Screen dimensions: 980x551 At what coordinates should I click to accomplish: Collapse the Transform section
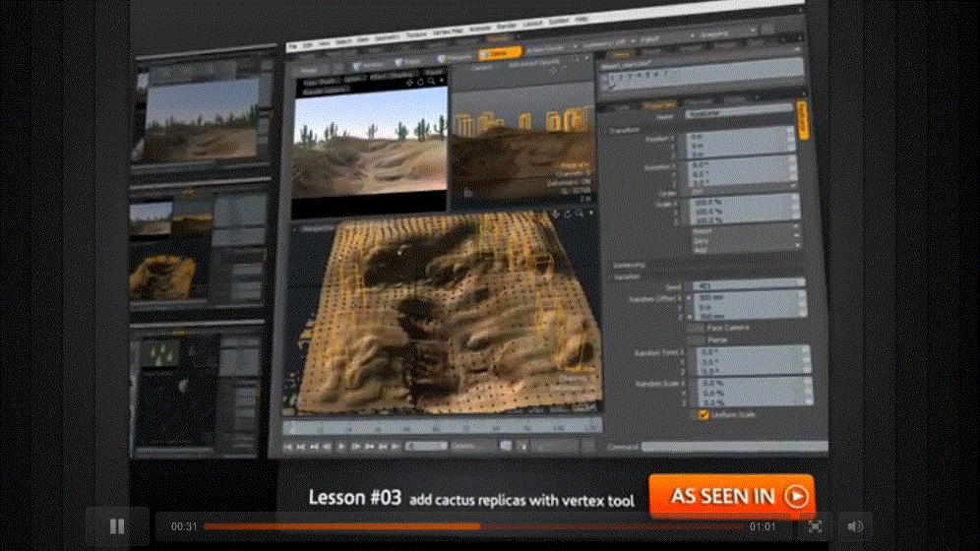point(624,131)
